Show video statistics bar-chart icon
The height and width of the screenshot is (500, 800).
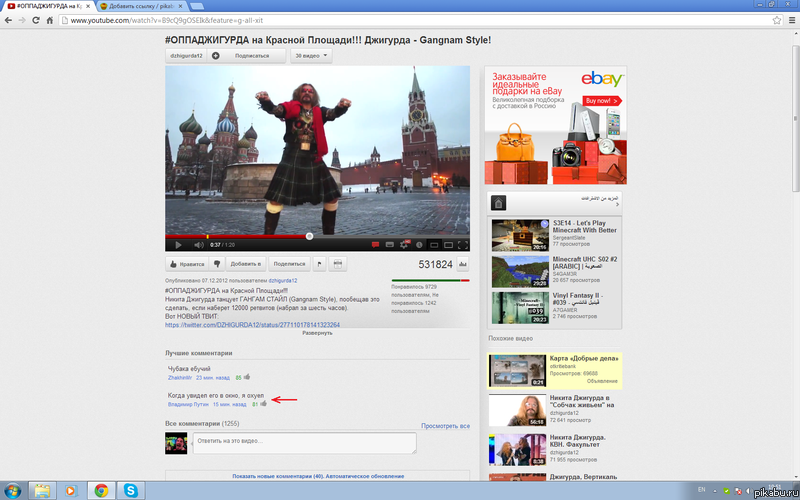click(x=463, y=264)
